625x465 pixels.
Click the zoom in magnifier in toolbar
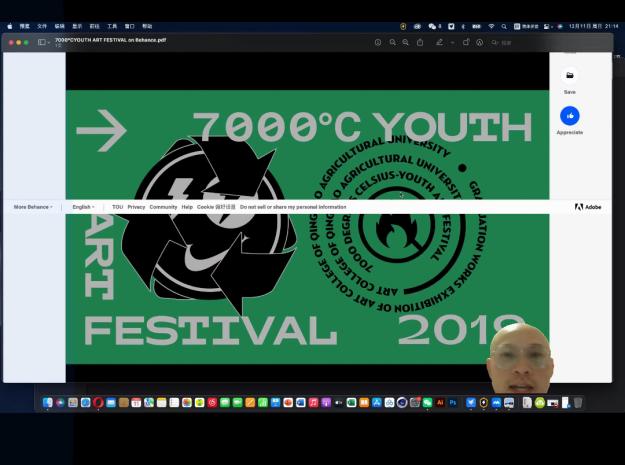point(406,42)
